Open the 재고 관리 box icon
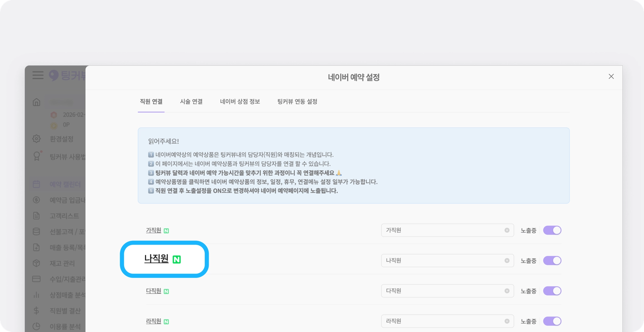This screenshot has height=332, width=644. [x=36, y=263]
